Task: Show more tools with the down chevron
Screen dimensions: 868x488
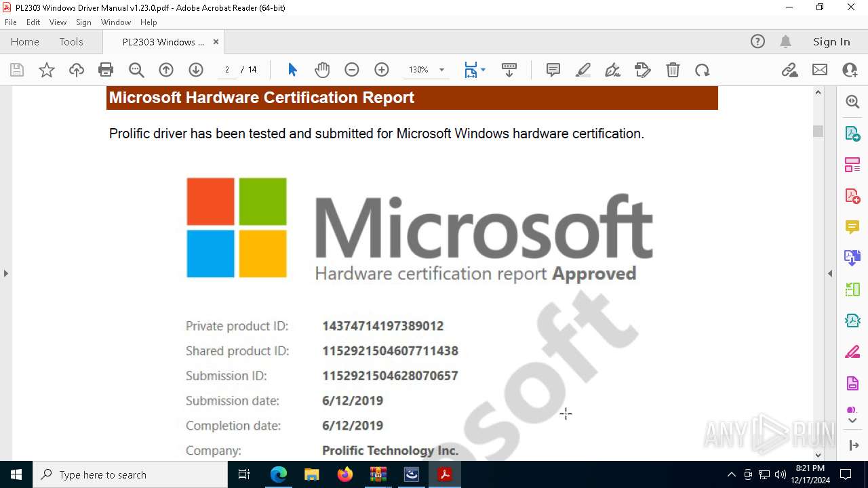Action: pyautogui.click(x=852, y=421)
